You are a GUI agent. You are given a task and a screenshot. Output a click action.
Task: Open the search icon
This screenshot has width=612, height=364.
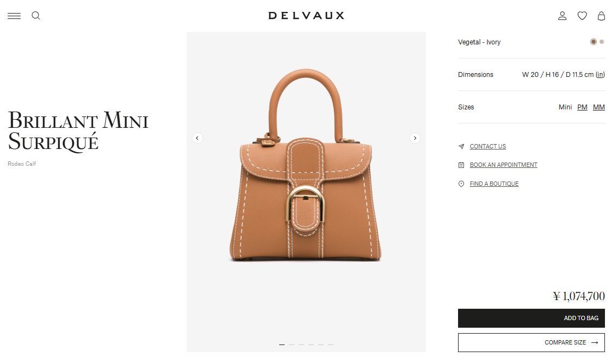(36, 16)
